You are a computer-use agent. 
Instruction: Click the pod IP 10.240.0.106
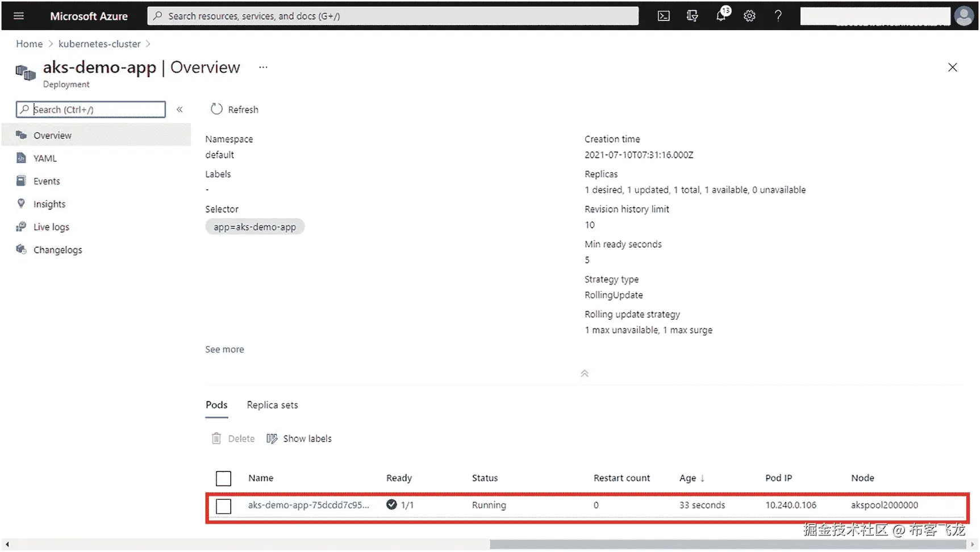791,505
